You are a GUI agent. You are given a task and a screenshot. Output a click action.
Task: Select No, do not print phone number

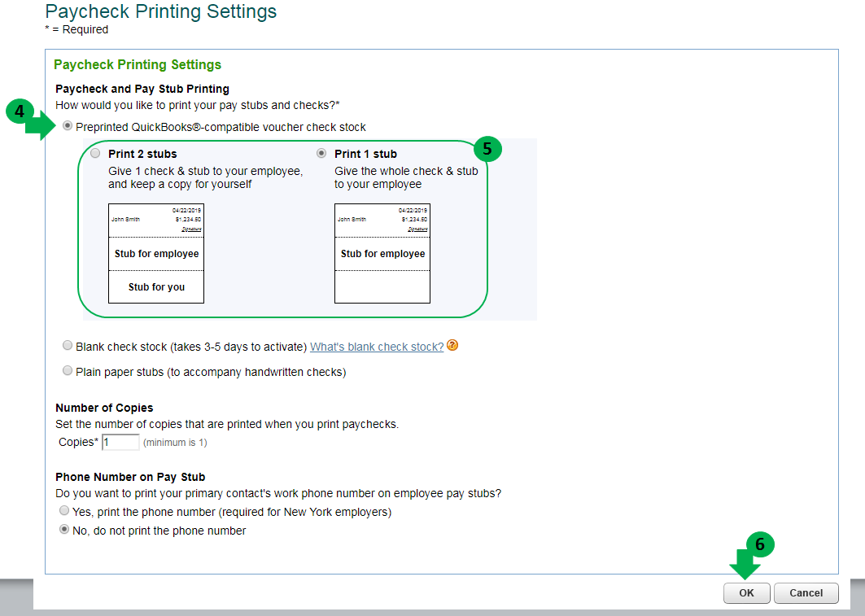(x=64, y=530)
